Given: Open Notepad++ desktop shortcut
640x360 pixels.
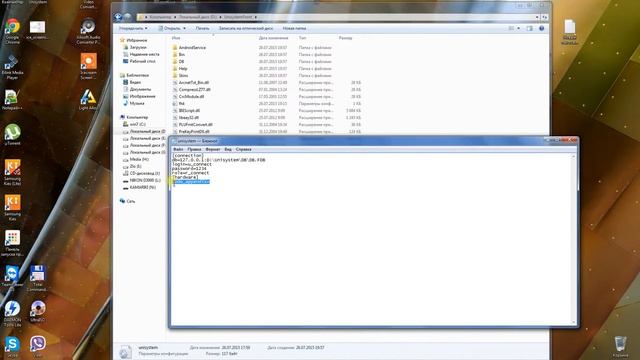Looking at the screenshot, I should tap(12, 100).
